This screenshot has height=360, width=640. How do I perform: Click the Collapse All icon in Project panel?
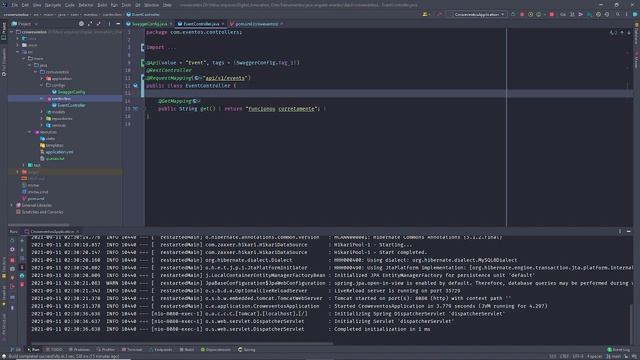tap(99, 24)
